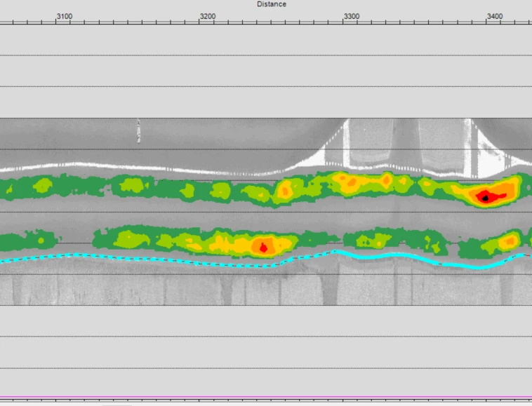Click the Distance axis title
Screen dimensions: 532x406
(271, 4)
